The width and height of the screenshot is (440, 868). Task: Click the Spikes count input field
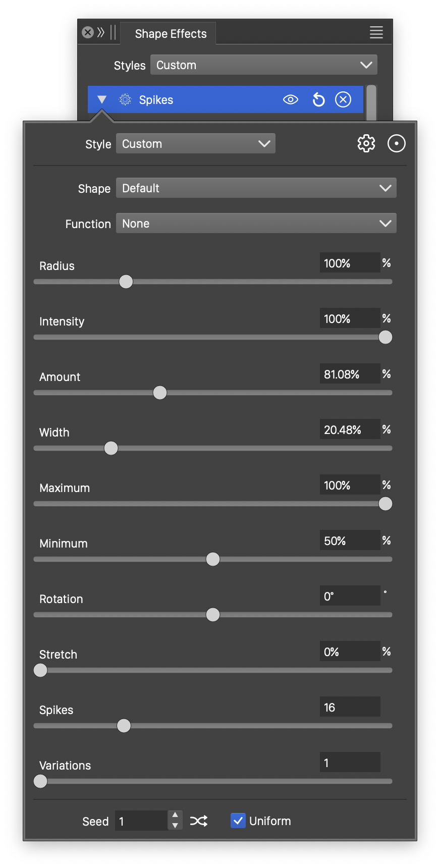[350, 707]
